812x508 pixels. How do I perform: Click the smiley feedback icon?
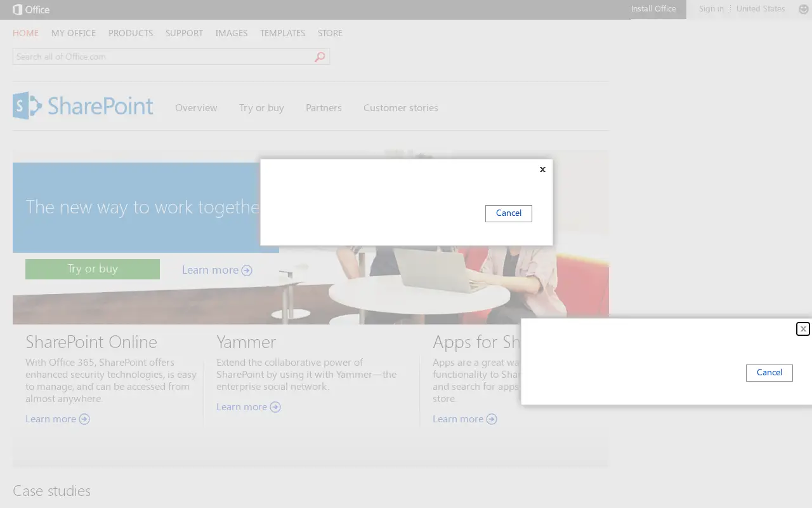[x=803, y=9]
